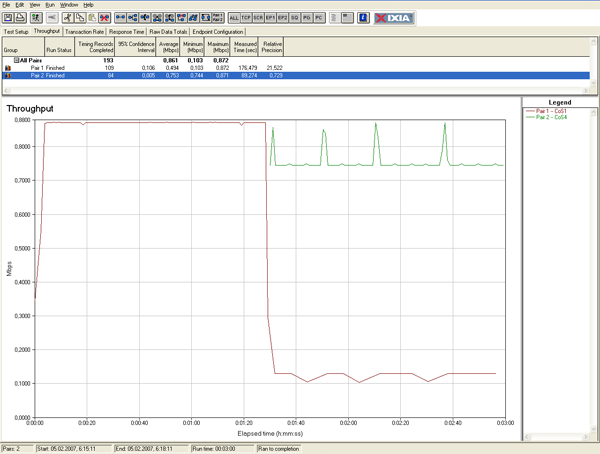Open the Run menu
Viewport: 600px width, 454px height.
coord(50,5)
